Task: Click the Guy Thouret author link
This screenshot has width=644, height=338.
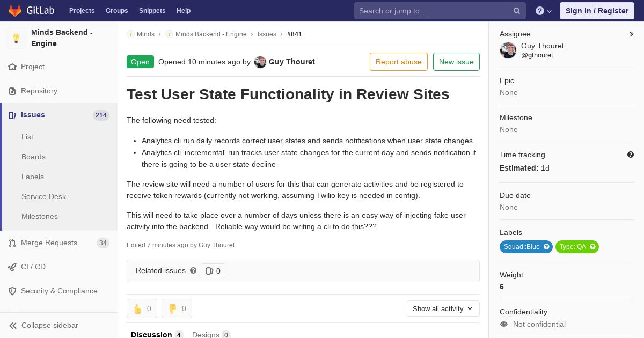Action: click(292, 62)
